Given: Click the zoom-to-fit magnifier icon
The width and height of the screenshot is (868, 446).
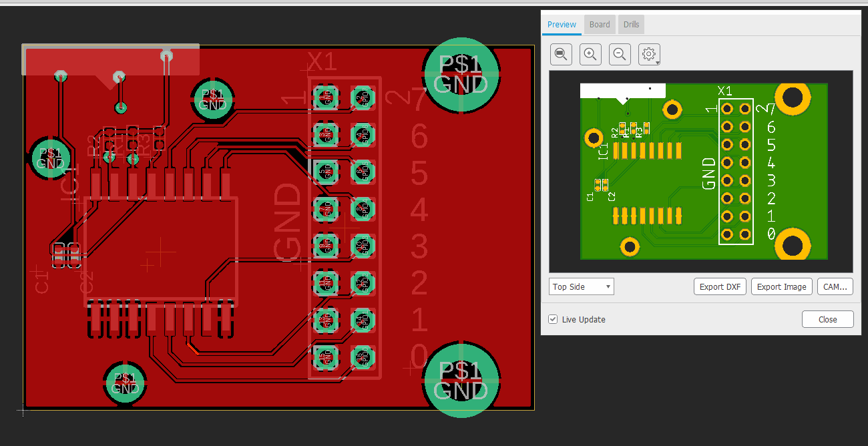Looking at the screenshot, I should tap(562, 54).
